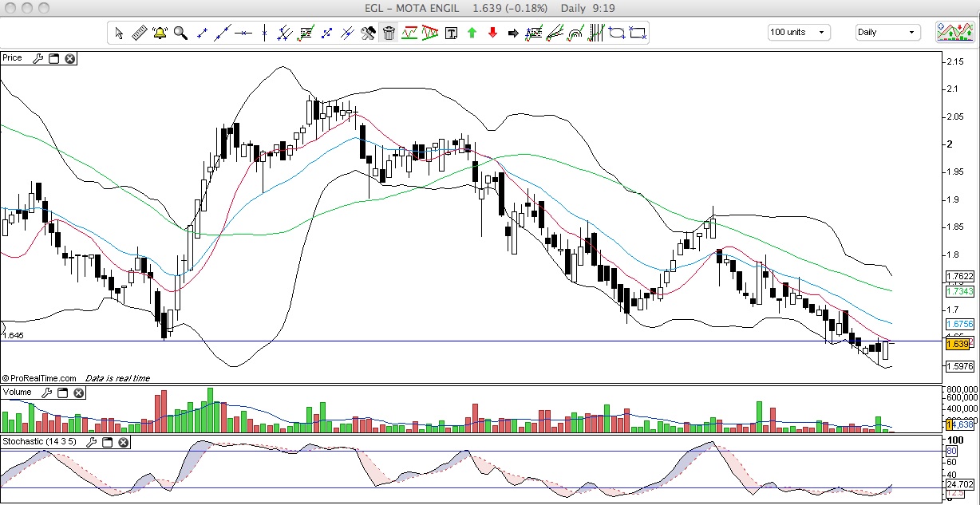Click the Stochastic (14 3 5) label
This screenshot has width=980, height=505.
[41, 441]
